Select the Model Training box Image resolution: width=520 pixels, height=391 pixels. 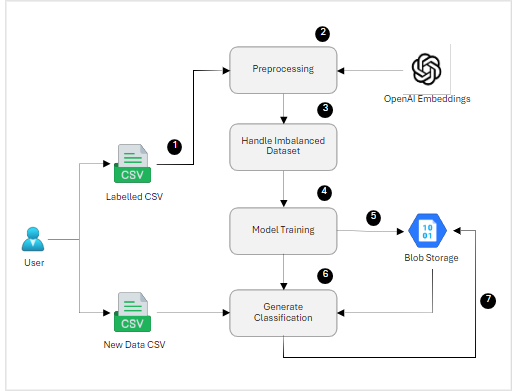283,231
